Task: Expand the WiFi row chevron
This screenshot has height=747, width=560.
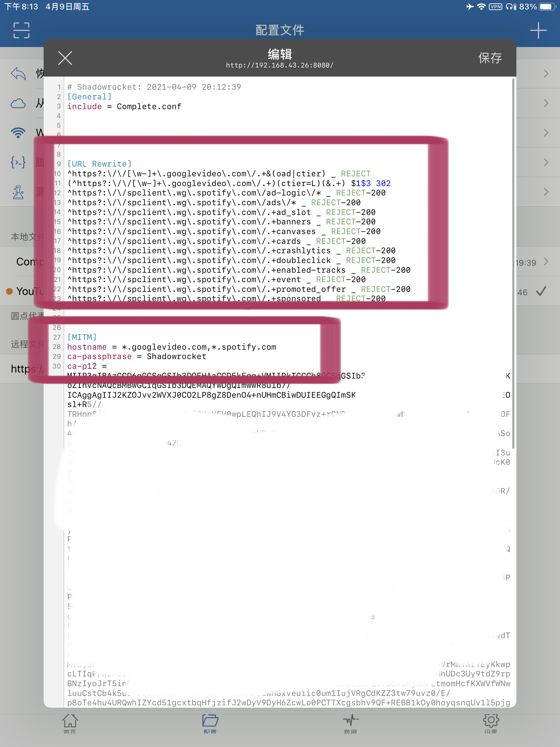Action: (546, 133)
